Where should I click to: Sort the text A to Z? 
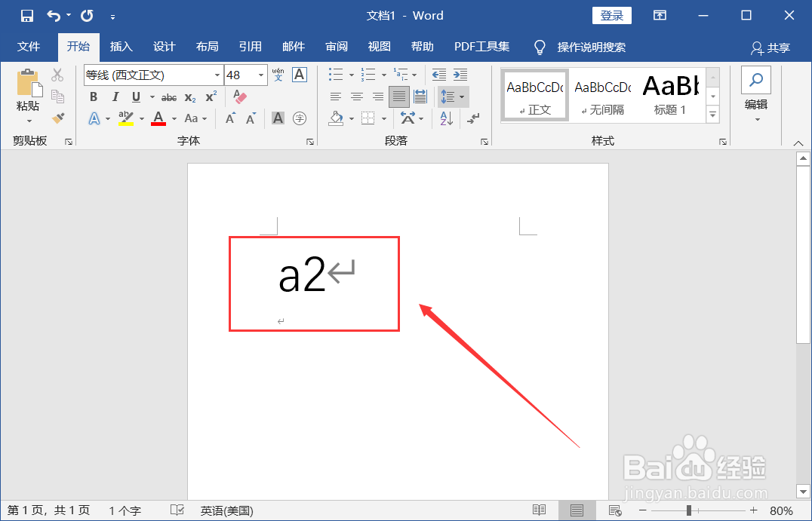point(447,118)
